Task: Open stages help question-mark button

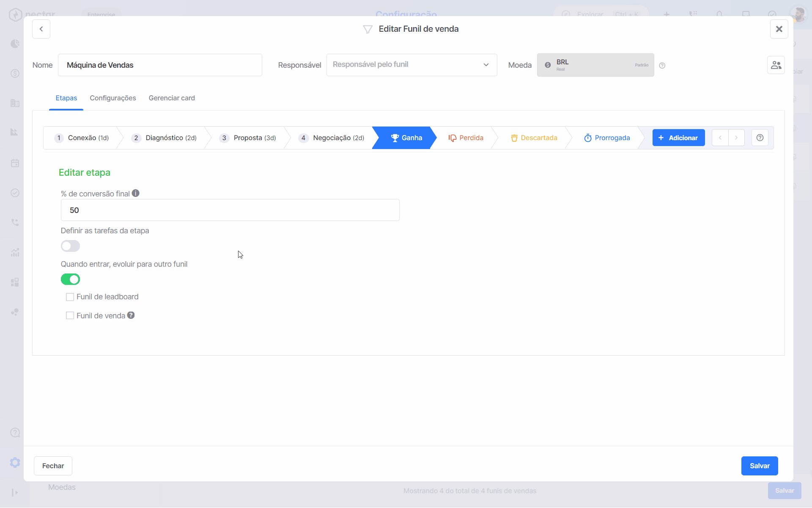Action: pyautogui.click(x=760, y=138)
